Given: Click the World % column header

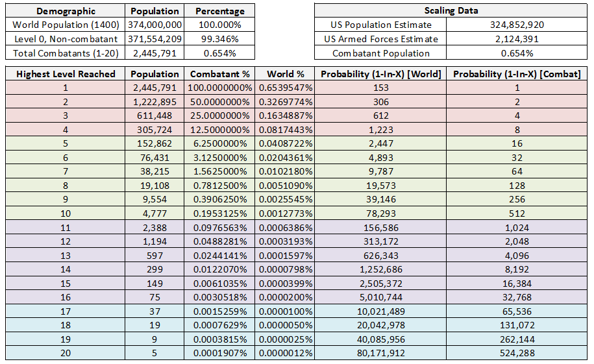Looking at the screenshot, I should point(286,74).
